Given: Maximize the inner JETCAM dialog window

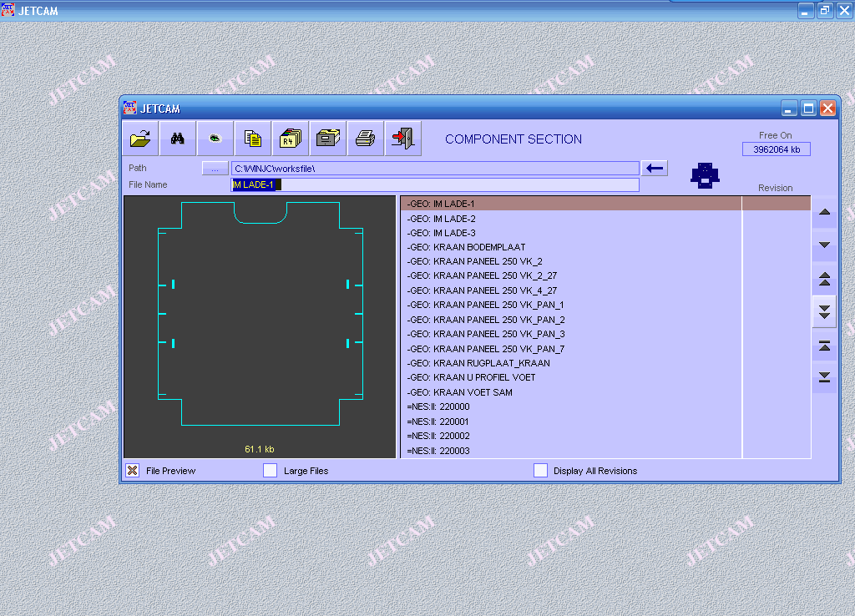Looking at the screenshot, I should pyautogui.click(x=808, y=108).
